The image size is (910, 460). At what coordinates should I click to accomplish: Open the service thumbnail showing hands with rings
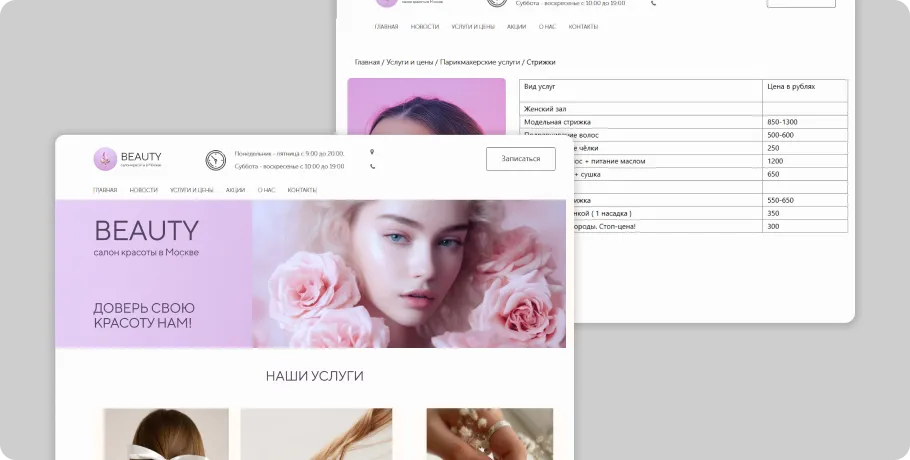[489, 434]
